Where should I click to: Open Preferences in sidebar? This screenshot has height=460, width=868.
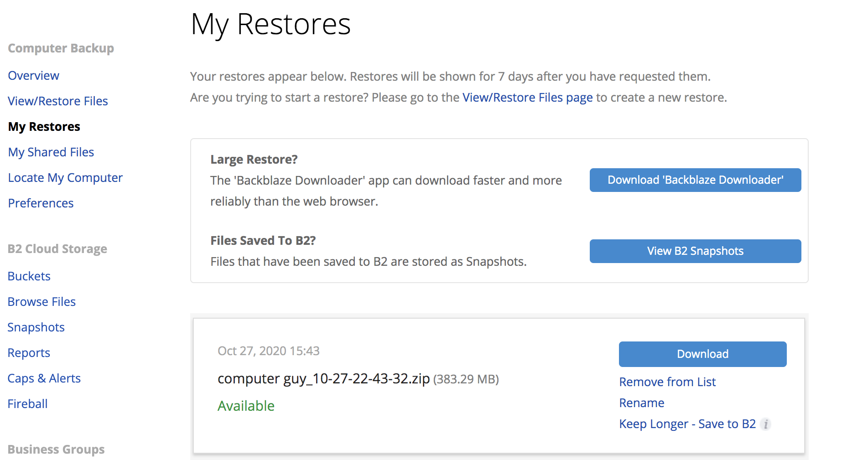41,203
